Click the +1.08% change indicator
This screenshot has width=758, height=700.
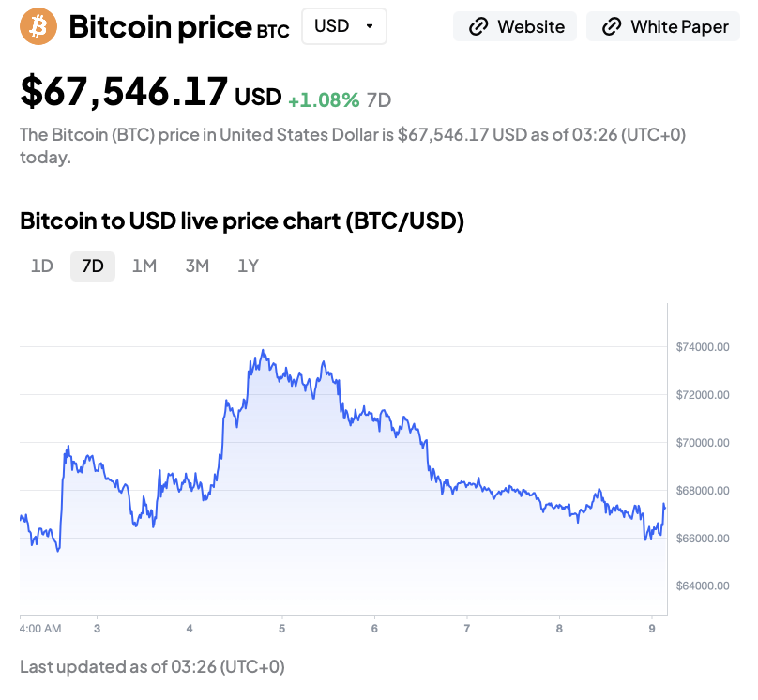pos(324,99)
